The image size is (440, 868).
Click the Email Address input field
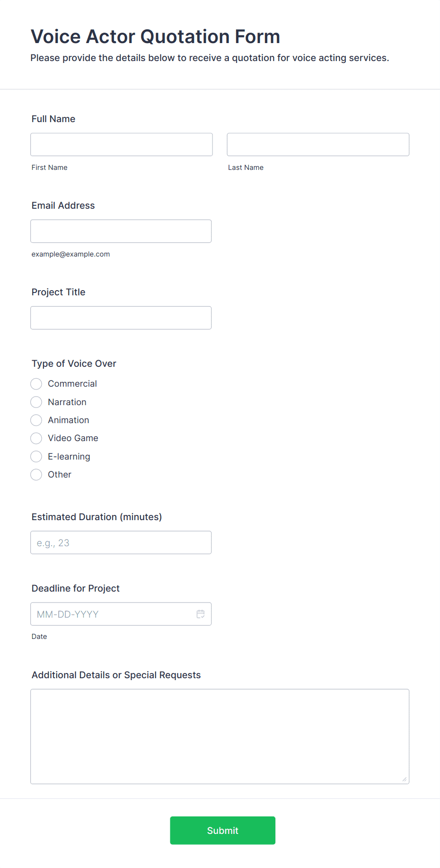[121, 231]
